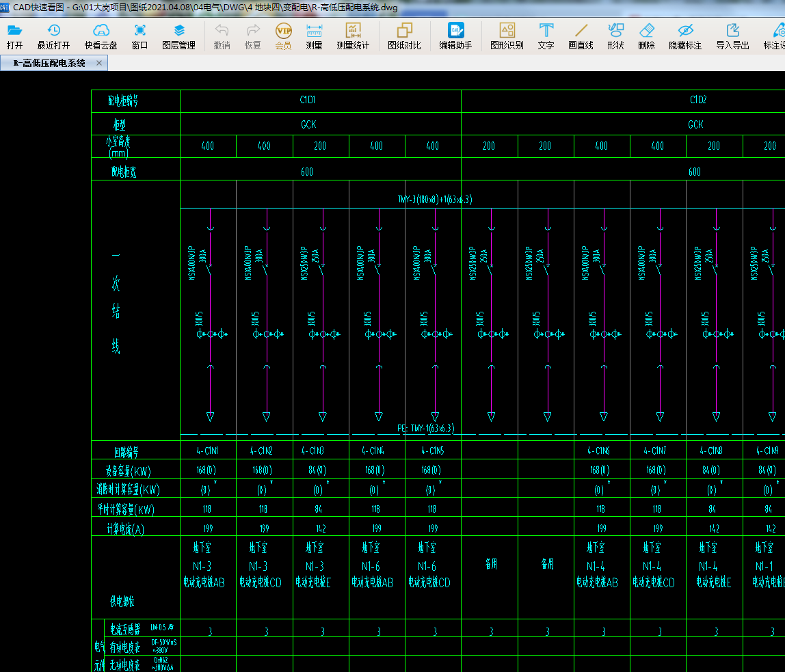The image size is (785, 672).
Task: Select the 删除 eraser tool
Action: 647,36
